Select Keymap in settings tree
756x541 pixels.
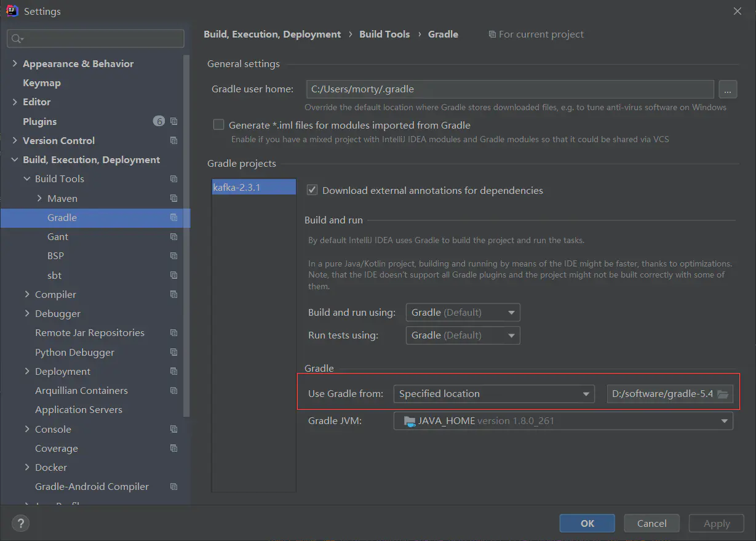coord(42,82)
